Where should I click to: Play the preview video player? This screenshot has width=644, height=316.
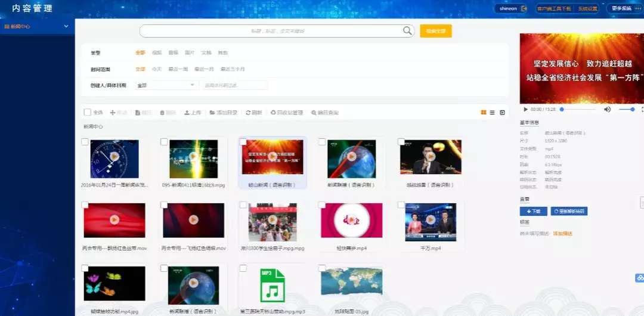pos(526,109)
